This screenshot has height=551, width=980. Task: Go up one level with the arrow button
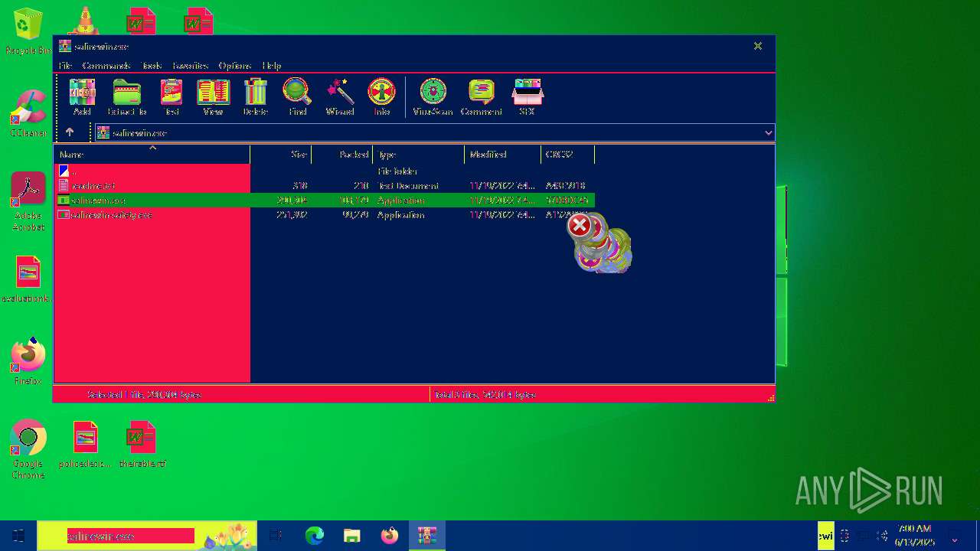pyautogui.click(x=69, y=132)
